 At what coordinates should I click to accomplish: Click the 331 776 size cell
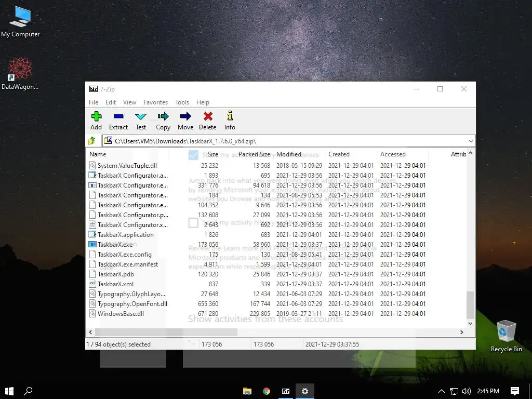[208, 185]
